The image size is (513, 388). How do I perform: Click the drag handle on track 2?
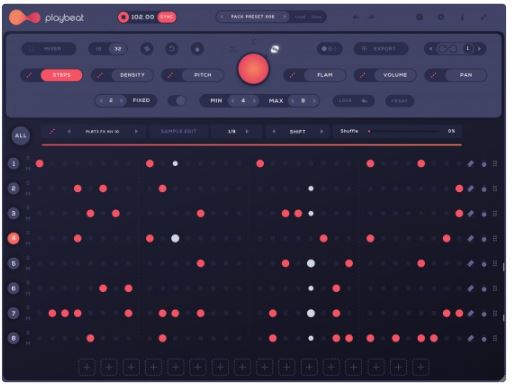click(495, 189)
